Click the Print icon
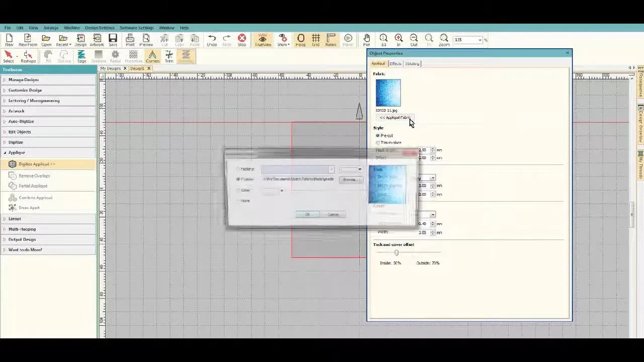The image size is (644, 362). (130, 40)
